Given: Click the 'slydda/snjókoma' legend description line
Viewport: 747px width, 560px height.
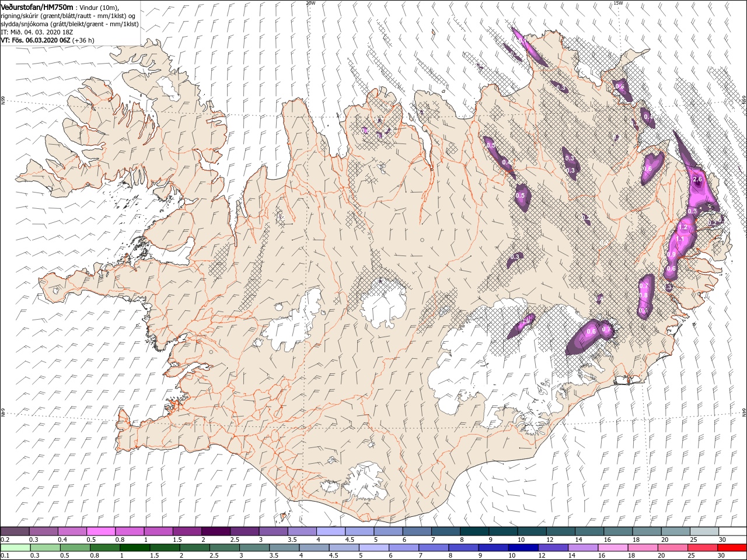Looking at the screenshot, I should pyautogui.click(x=69, y=24).
